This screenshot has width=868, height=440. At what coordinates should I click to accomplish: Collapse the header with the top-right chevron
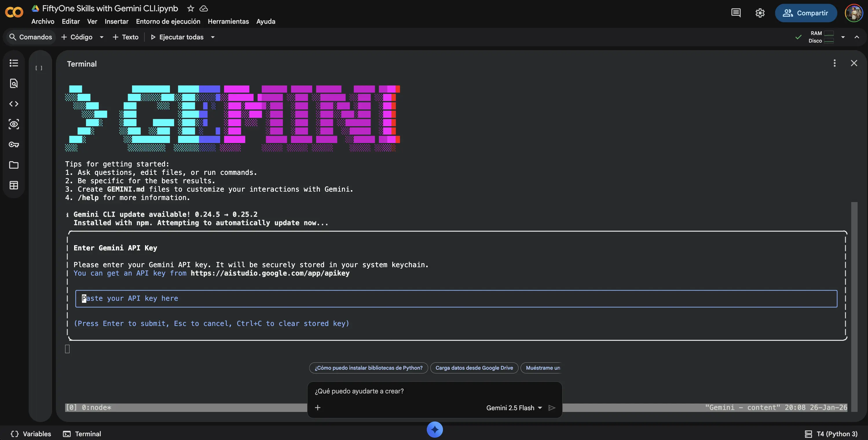[x=857, y=37]
